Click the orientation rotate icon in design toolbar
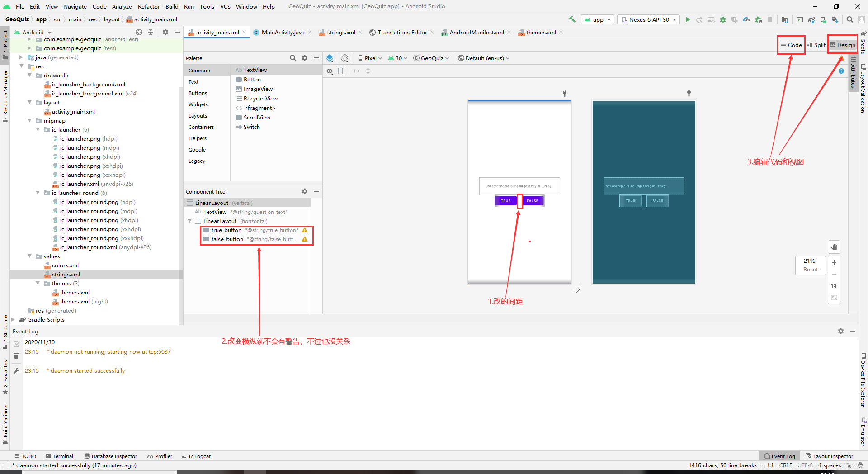This screenshot has width=868, height=474. coord(345,58)
